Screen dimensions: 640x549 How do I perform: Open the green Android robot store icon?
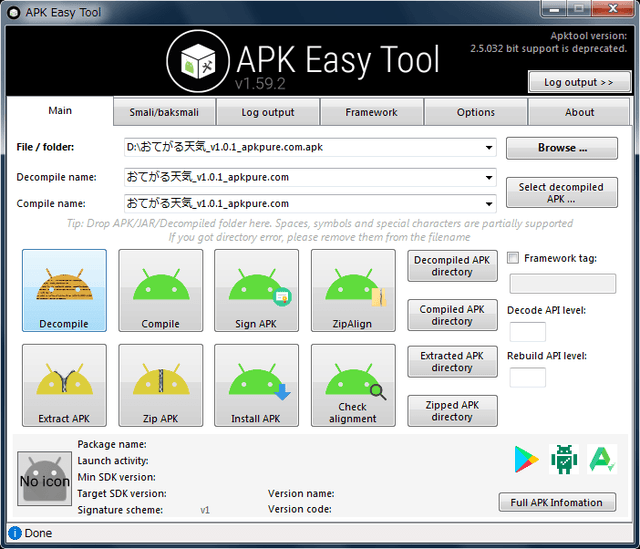(x=564, y=459)
